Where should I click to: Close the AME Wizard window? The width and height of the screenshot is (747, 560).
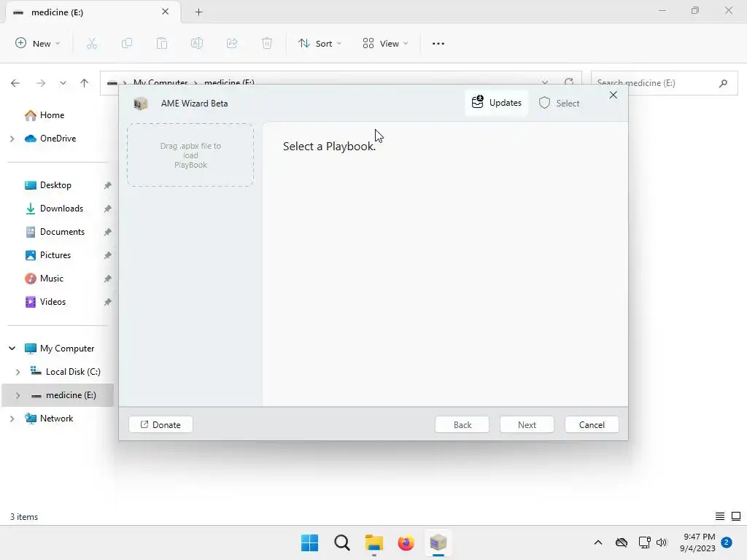[x=613, y=96]
